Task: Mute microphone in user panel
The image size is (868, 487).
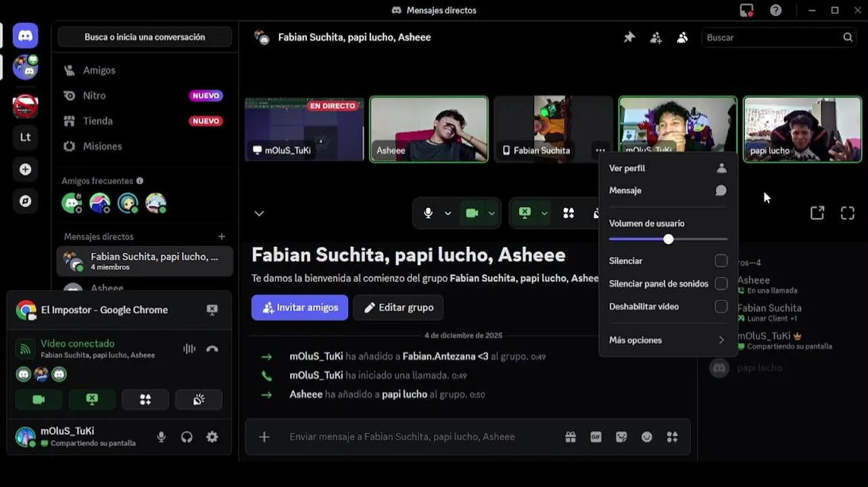Action: point(161,437)
